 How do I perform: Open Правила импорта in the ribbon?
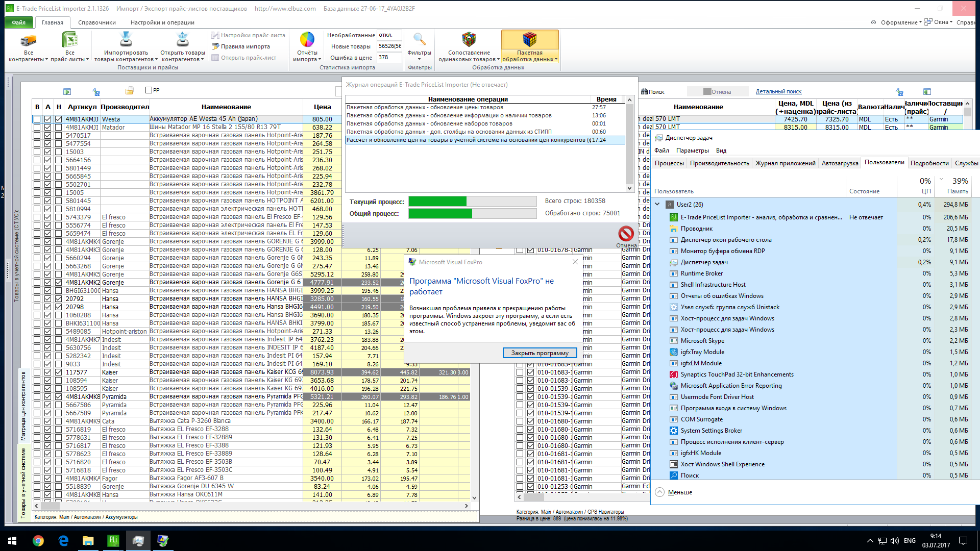pyautogui.click(x=240, y=46)
